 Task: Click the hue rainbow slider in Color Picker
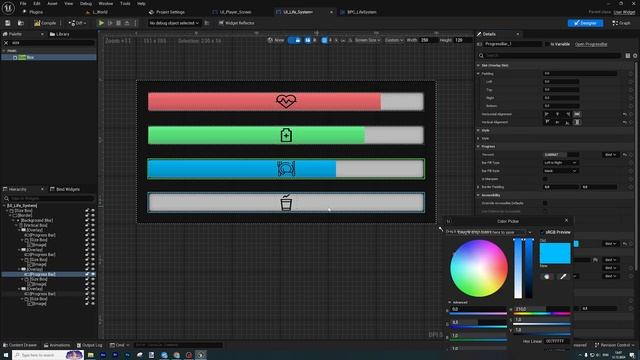point(542,313)
